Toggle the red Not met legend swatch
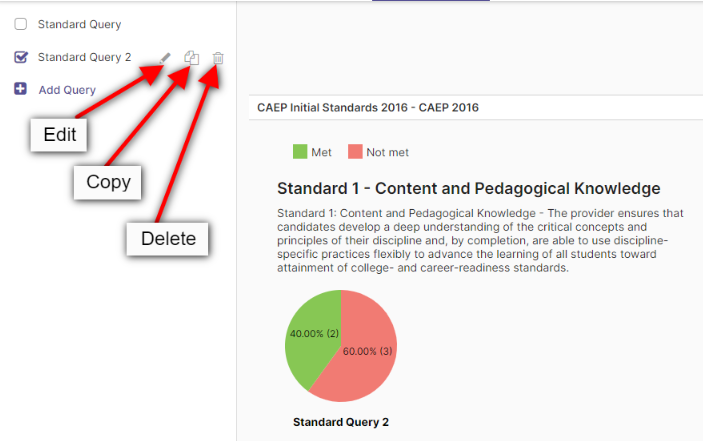 coord(355,151)
